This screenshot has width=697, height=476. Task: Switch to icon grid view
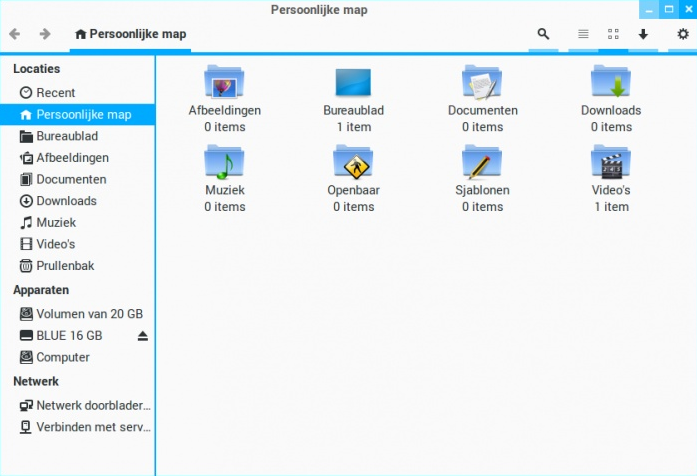(613, 34)
